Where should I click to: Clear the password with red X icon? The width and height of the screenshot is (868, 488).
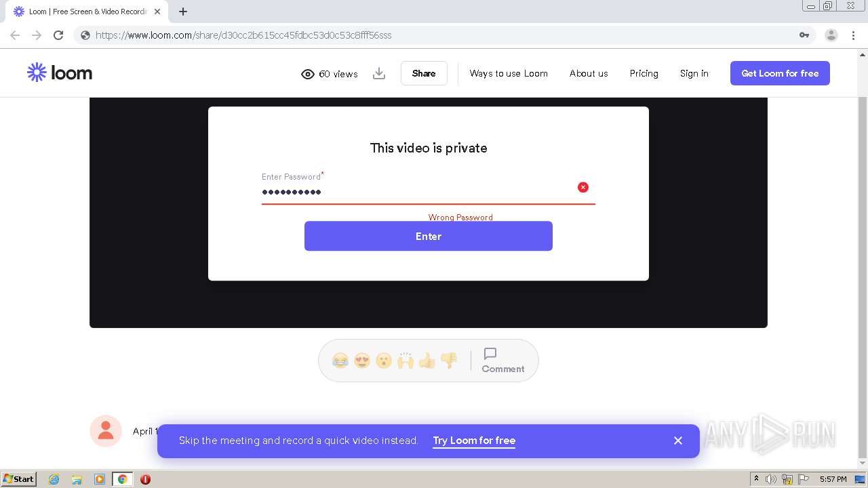(583, 187)
